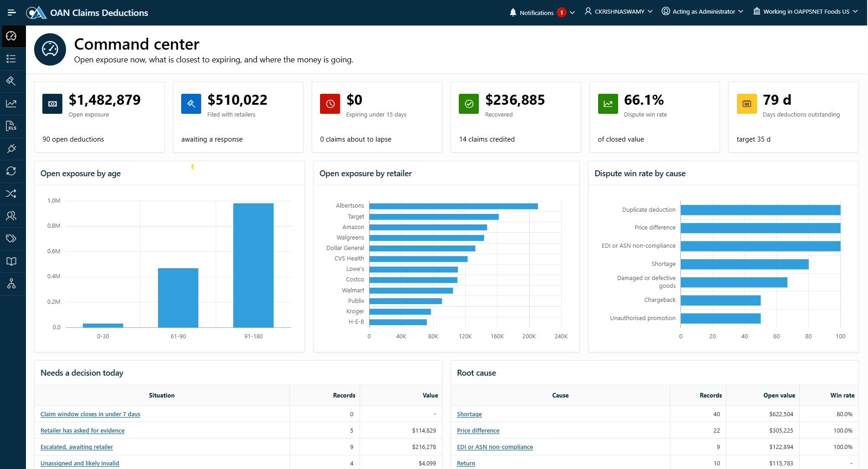Open EDI or ASN non-compliance root cause link

pos(495,447)
